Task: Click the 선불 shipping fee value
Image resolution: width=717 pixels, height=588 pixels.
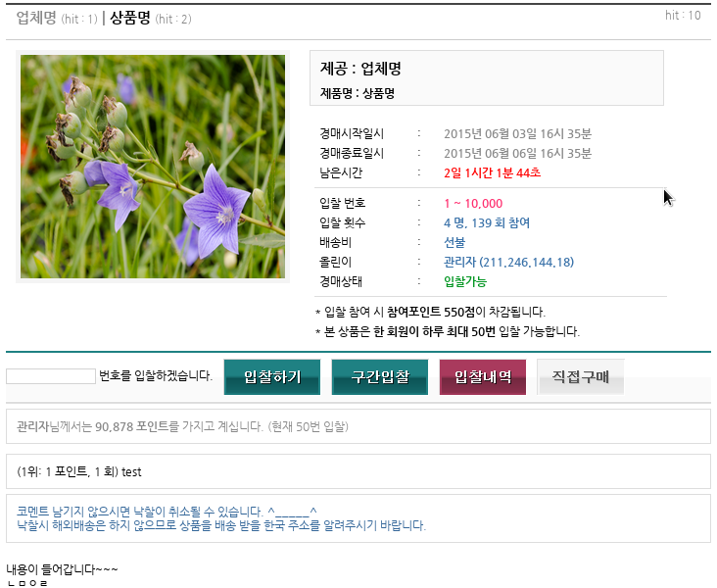Action: (454, 242)
